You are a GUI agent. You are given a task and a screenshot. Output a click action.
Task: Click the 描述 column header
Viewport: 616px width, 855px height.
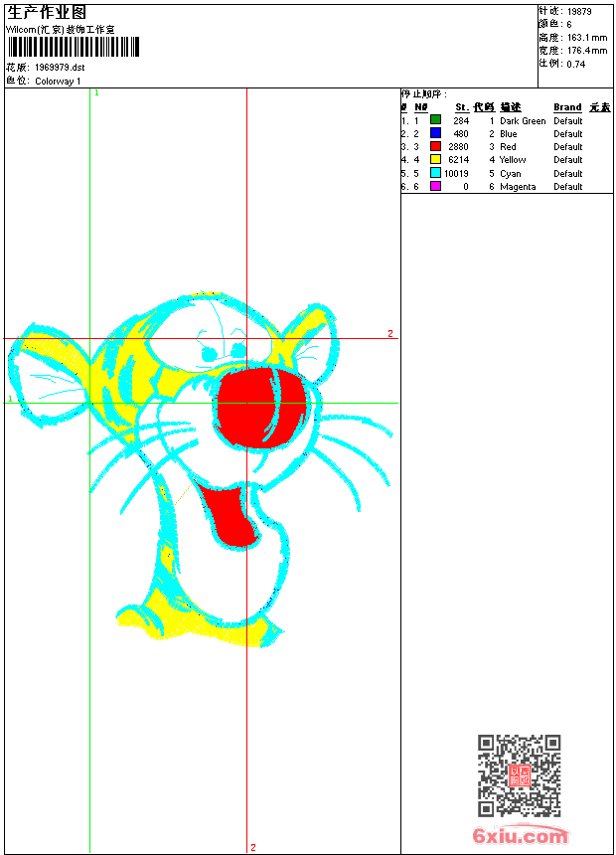tap(511, 107)
